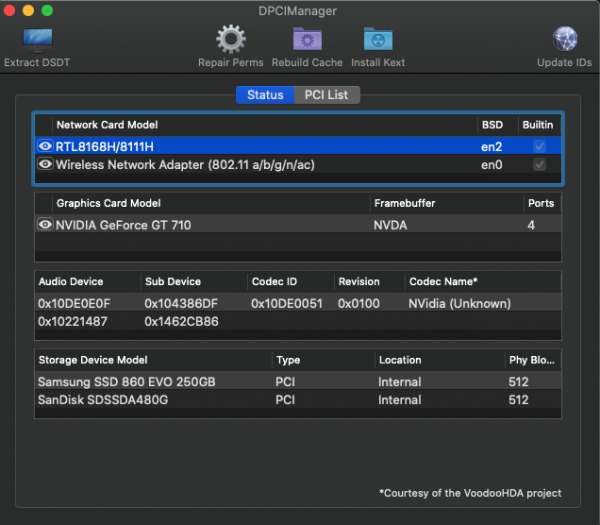Click the Rebuild Cache folder icon
This screenshot has width=600, height=525.
[x=307, y=40]
